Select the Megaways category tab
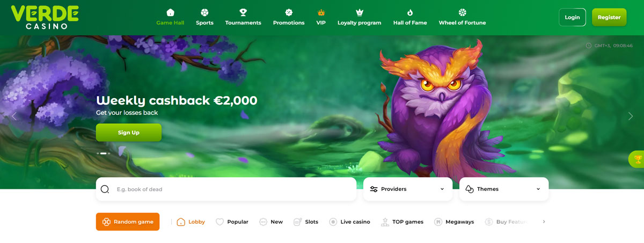 point(454,222)
